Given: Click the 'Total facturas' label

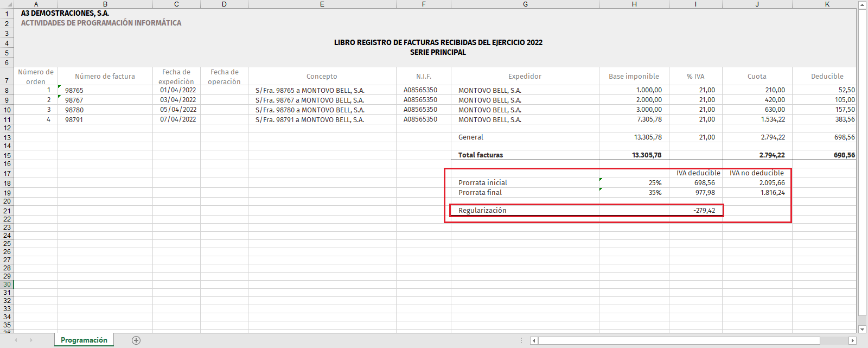Looking at the screenshot, I should point(481,155).
